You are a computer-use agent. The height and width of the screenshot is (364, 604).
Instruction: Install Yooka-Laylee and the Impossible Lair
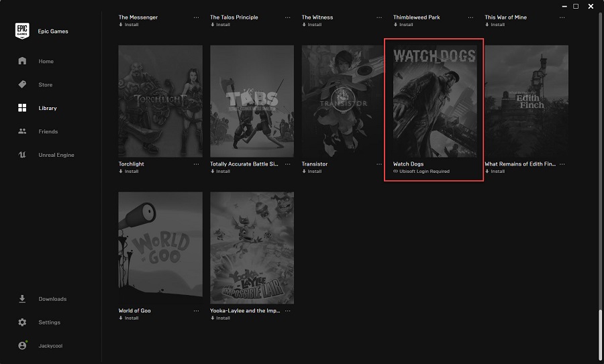click(220, 318)
